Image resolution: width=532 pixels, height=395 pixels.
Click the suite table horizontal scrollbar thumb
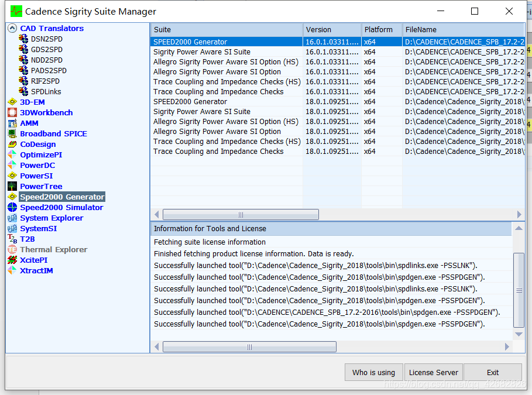pos(241,214)
